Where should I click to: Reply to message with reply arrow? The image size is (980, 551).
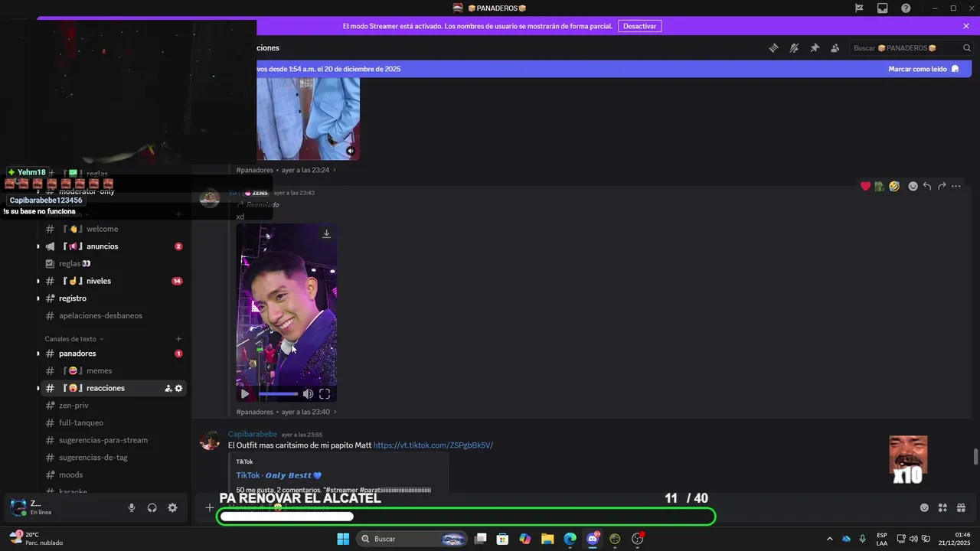(x=927, y=186)
